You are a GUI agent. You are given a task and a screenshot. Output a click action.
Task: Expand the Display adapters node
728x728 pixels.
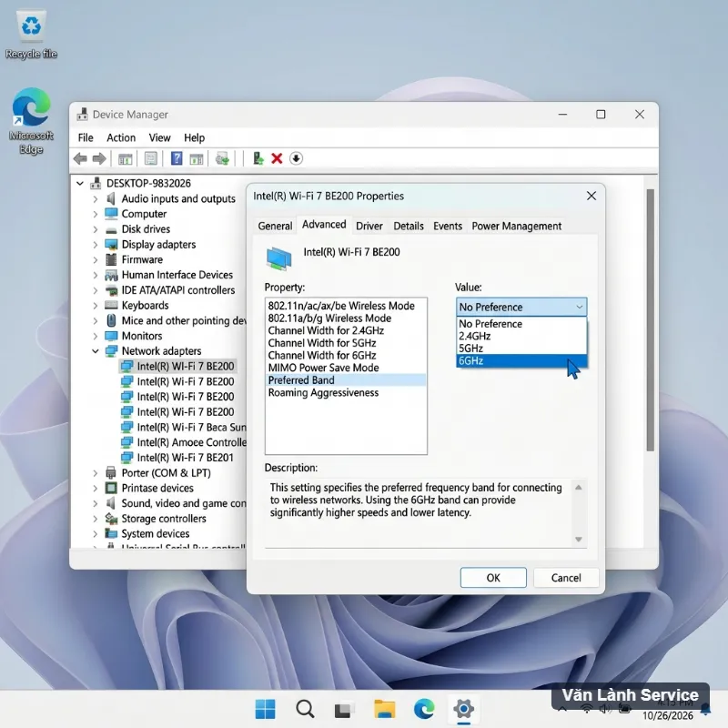pyautogui.click(x=96, y=245)
